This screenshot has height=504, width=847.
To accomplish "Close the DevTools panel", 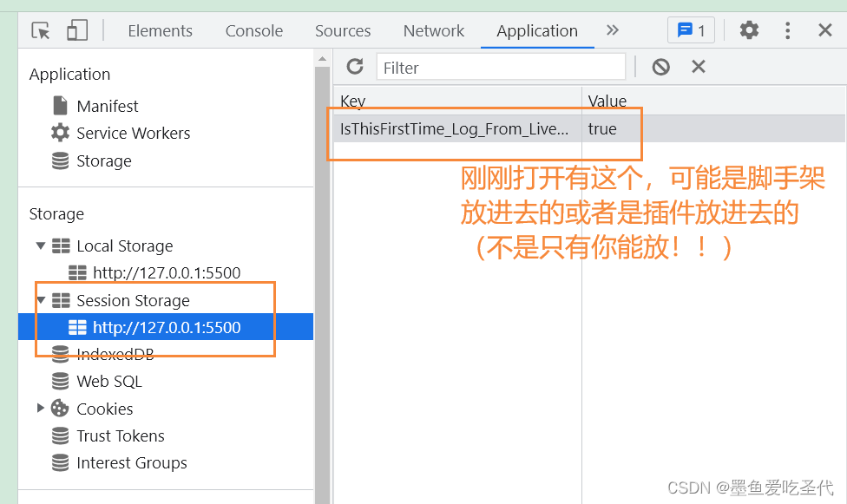I will pyautogui.click(x=824, y=30).
